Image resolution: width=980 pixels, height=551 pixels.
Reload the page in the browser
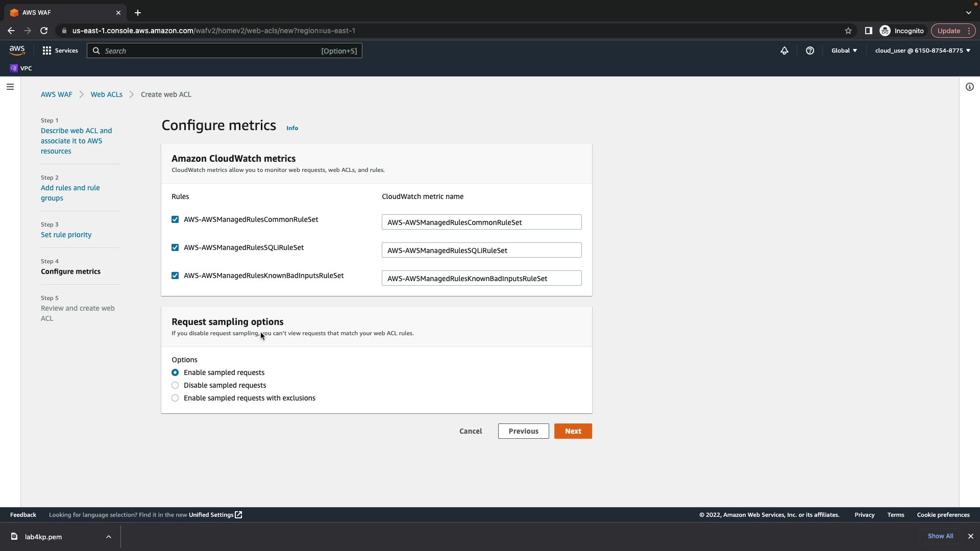pos(44,31)
